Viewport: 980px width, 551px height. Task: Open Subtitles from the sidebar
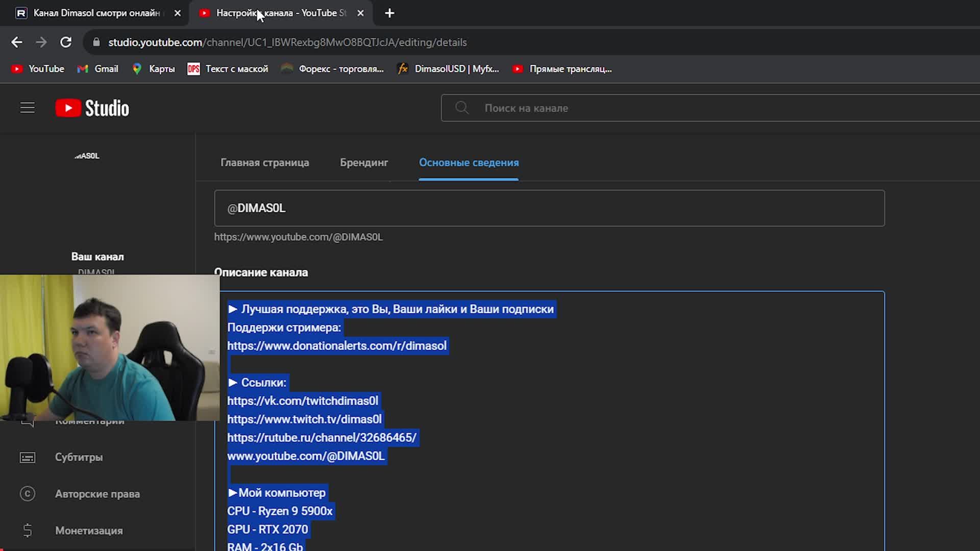click(x=79, y=457)
